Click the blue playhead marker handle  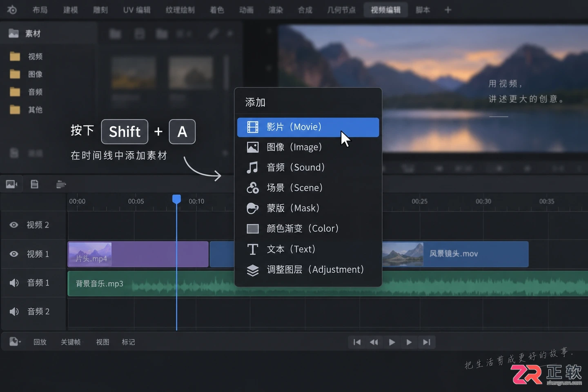pos(176,199)
